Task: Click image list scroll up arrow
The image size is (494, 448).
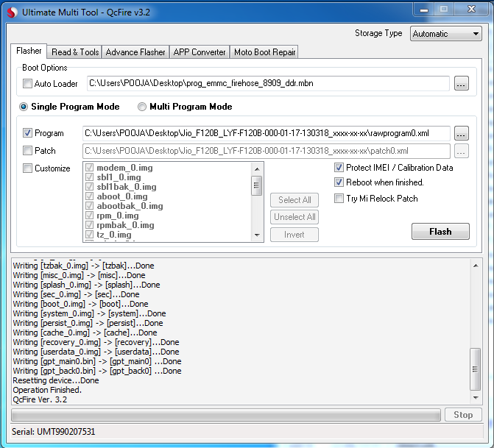Action: click(x=257, y=169)
